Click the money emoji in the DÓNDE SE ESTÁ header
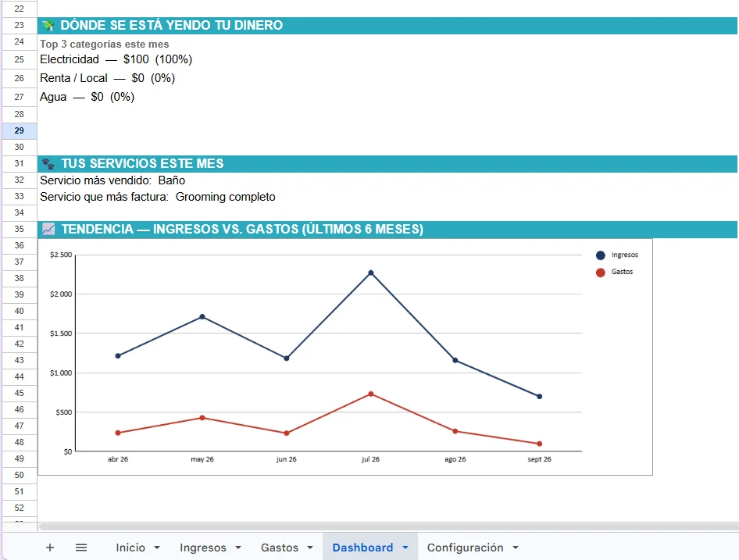This screenshot has width=739, height=560. [48, 26]
